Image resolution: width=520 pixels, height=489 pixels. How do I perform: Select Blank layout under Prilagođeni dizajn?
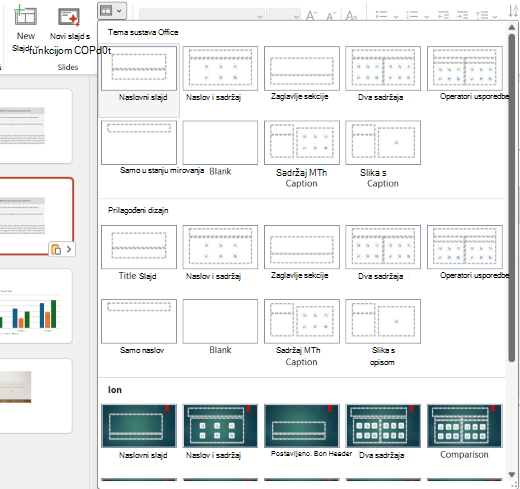coord(220,327)
